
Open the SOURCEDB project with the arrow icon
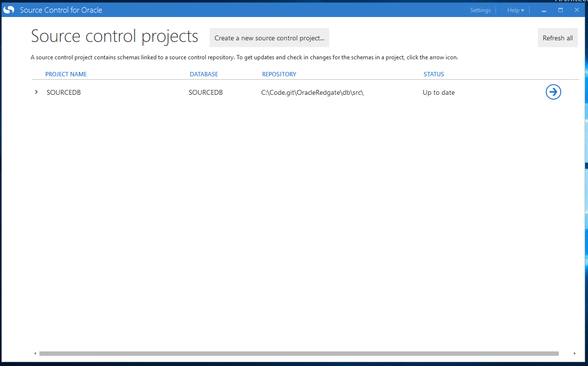tap(553, 92)
